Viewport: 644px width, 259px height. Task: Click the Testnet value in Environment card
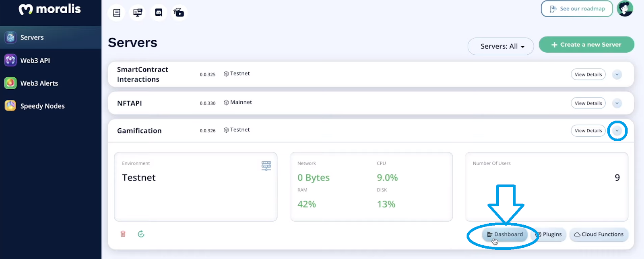139,178
